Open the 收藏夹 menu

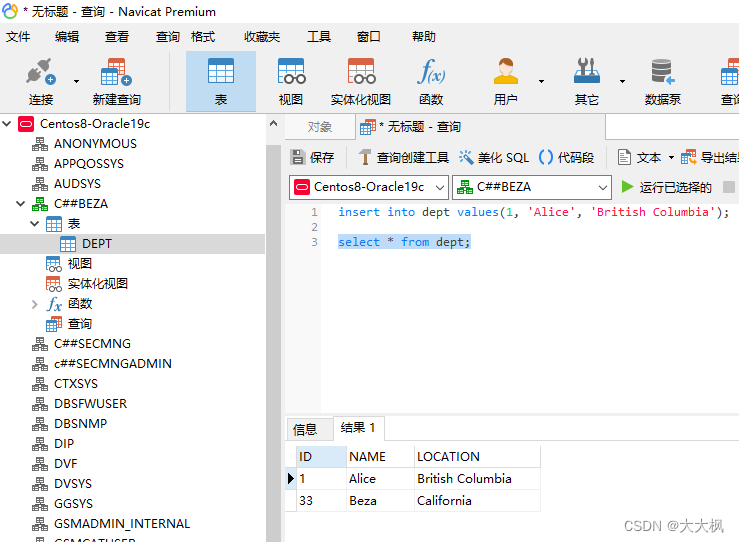[262, 37]
